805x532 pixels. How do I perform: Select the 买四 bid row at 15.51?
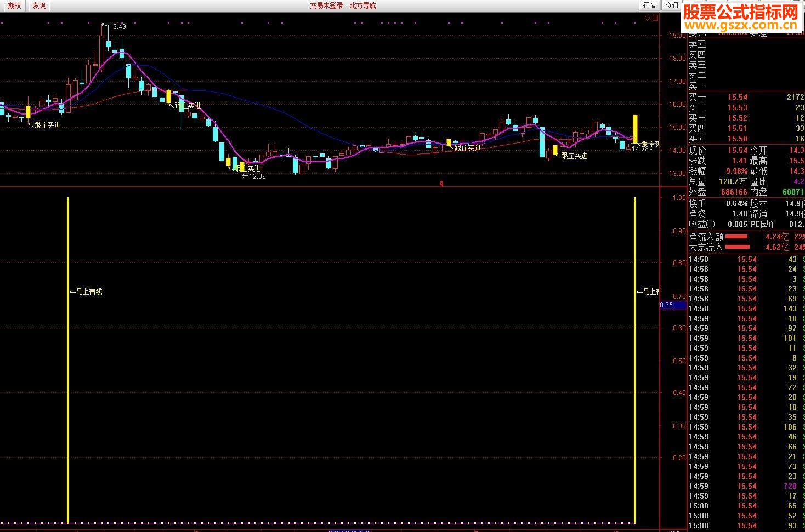(x=746, y=129)
